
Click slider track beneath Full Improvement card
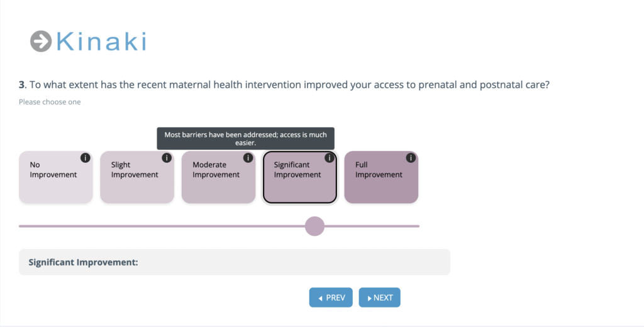click(x=380, y=226)
